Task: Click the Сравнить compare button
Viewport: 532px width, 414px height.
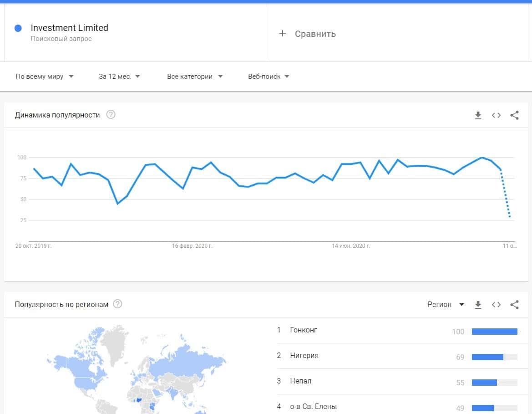Action: pyautogui.click(x=315, y=34)
